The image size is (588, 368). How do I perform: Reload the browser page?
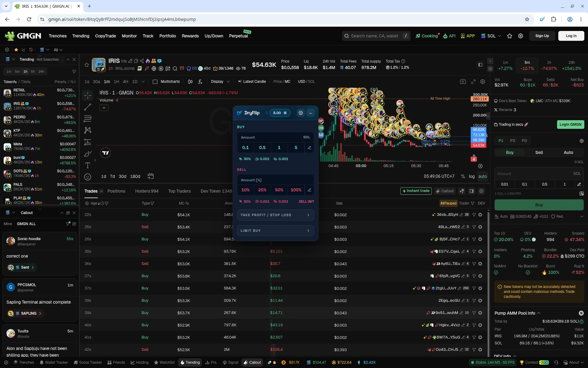click(29, 19)
